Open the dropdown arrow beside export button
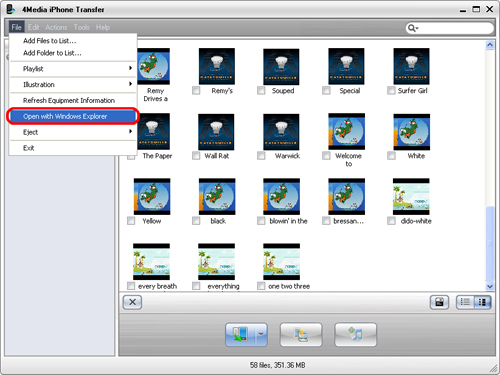500x375 pixels. pos(261,334)
